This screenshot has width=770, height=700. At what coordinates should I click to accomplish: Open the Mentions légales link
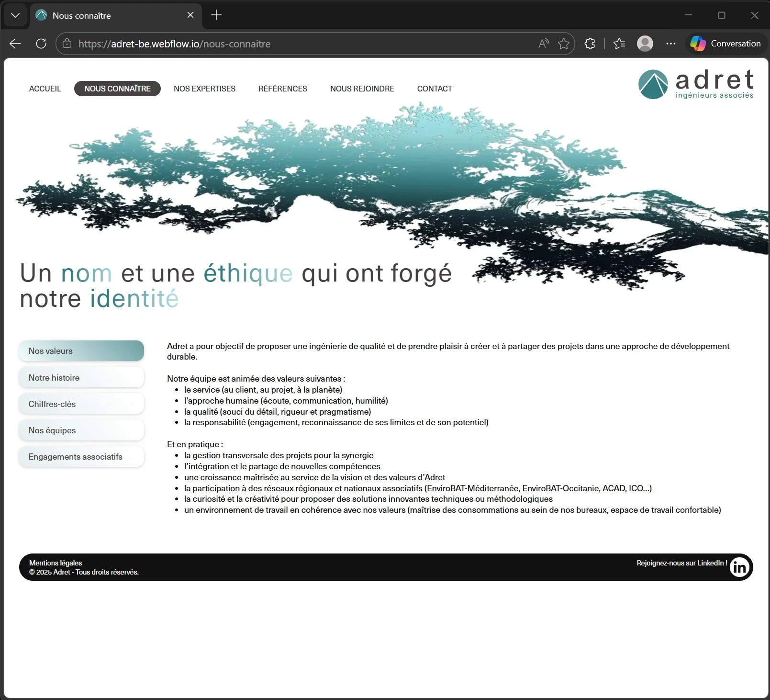tap(56, 563)
